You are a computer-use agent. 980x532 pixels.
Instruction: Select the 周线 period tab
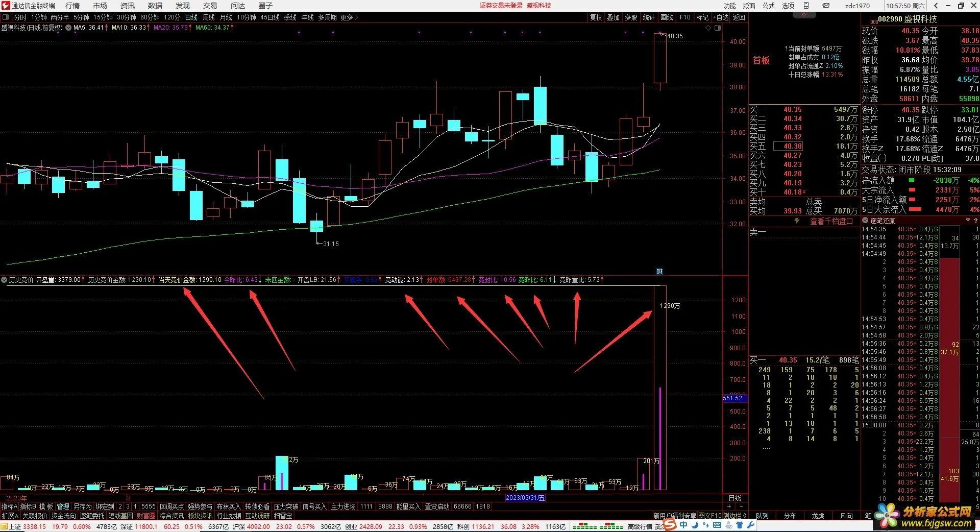click(x=209, y=17)
